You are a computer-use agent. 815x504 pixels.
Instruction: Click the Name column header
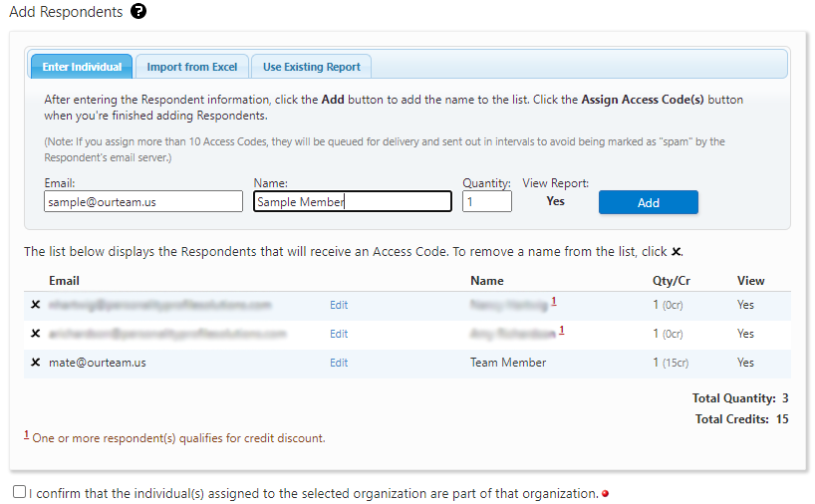pos(487,281)
